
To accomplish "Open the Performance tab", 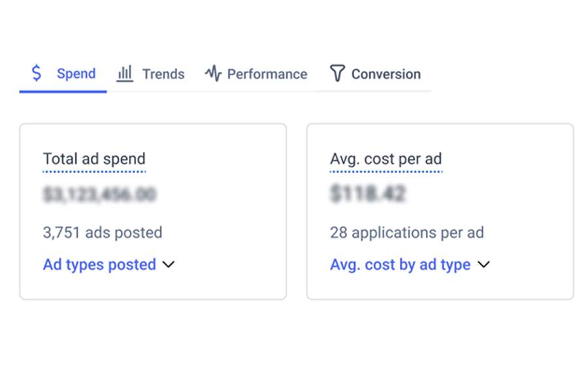I will pos(267,74).
